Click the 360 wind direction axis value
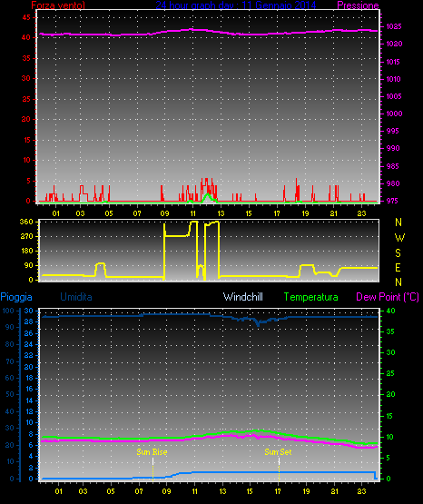Viewport: 423px width, 504px height. coord(26,222)
